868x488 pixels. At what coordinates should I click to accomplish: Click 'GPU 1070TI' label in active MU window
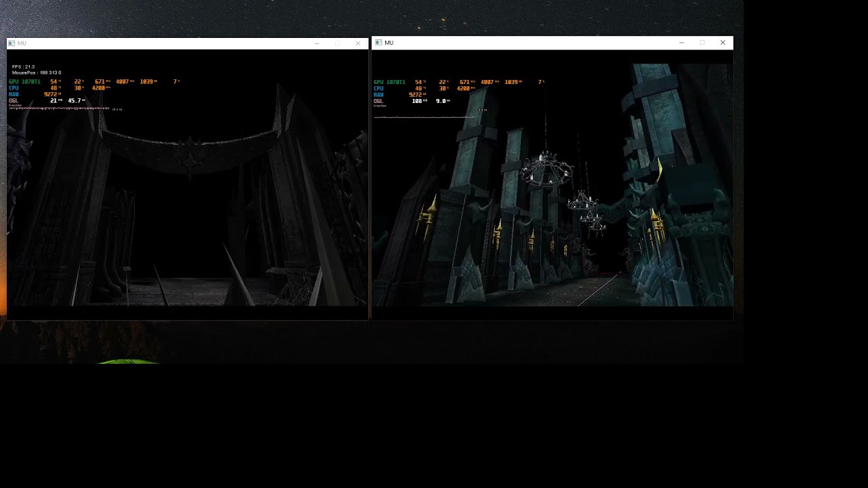point(389,82)
